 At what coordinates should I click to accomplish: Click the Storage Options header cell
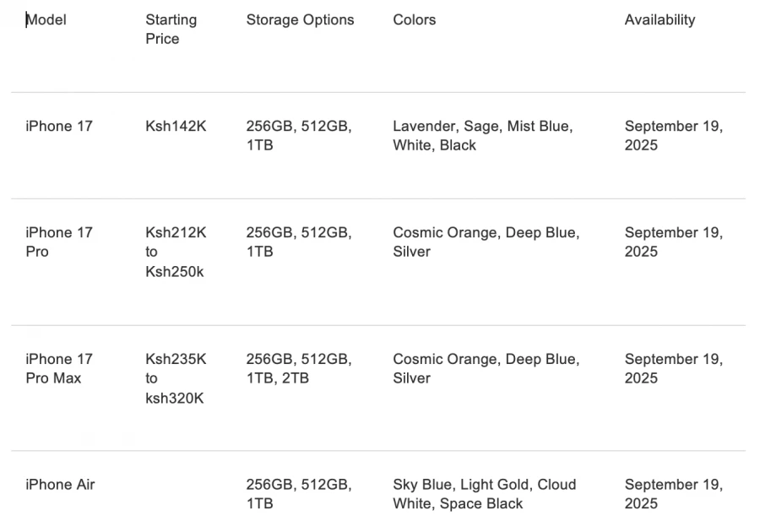click(300, 19)
